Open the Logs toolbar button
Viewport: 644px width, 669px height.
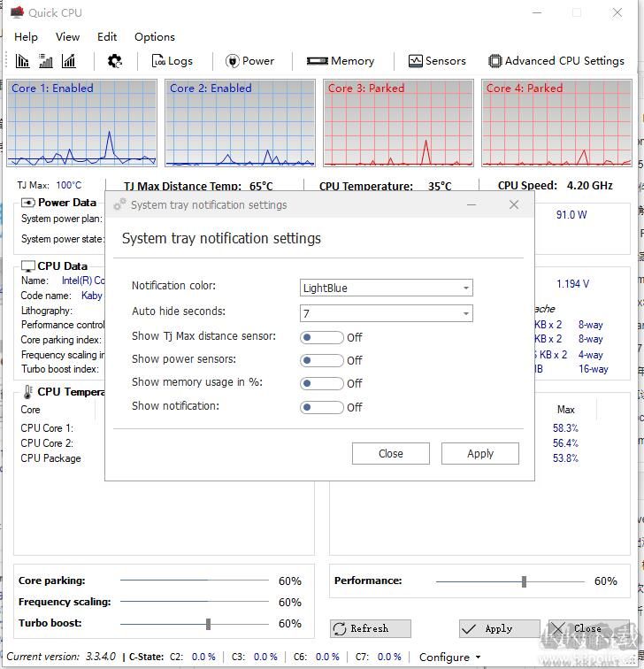pyautogui.click(x=172, y=61)
